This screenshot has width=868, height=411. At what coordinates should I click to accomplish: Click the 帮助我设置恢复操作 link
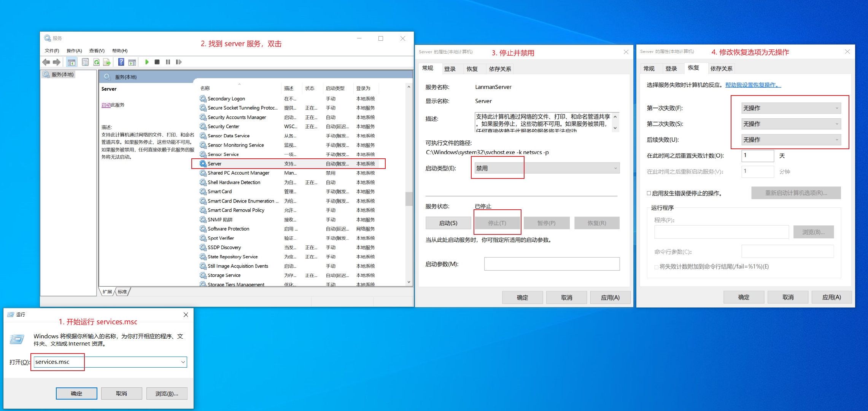click(x=752, y=85)
